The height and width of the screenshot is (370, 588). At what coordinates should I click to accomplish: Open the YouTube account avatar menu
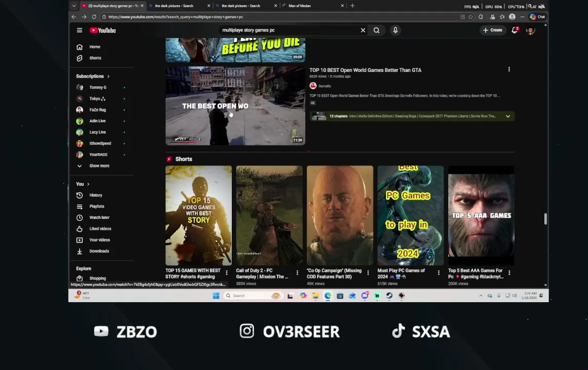[x=530, y=31]
